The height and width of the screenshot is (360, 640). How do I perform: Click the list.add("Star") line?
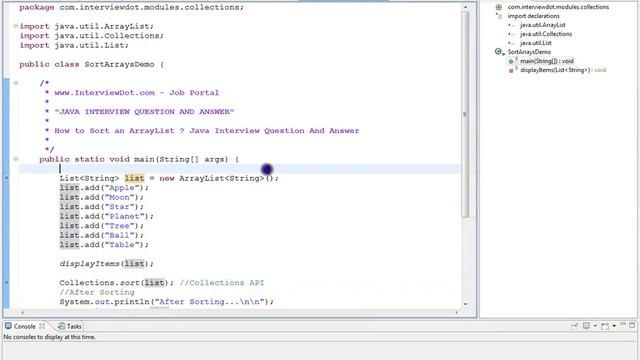[x=102, y=207]
